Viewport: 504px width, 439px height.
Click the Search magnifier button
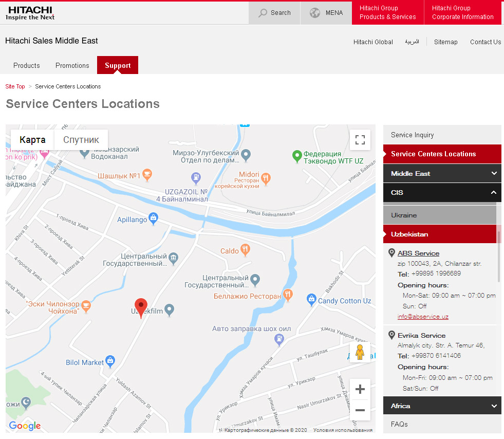click(274, 13)
